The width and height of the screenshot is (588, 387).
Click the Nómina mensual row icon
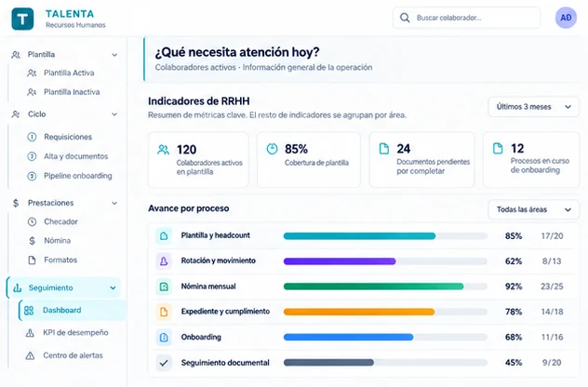164,287
